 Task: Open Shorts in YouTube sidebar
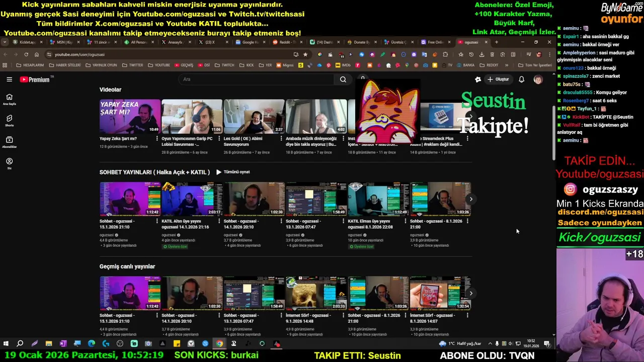coord(9,121)
